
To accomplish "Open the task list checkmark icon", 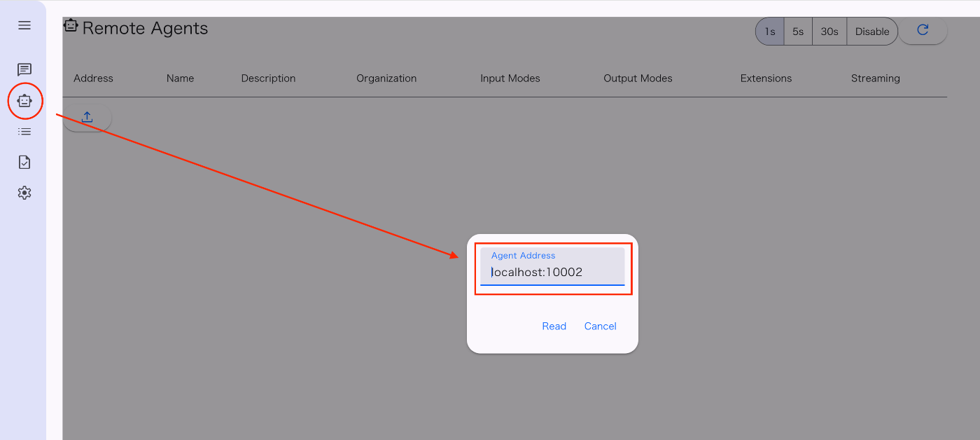I will [24, 163].
